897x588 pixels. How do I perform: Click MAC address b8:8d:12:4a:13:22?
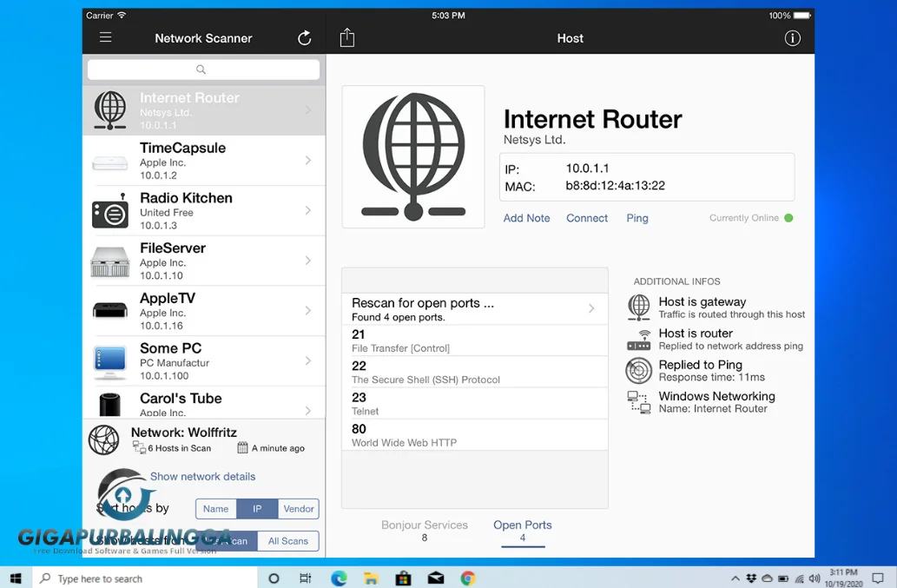(x=615, y=185)
